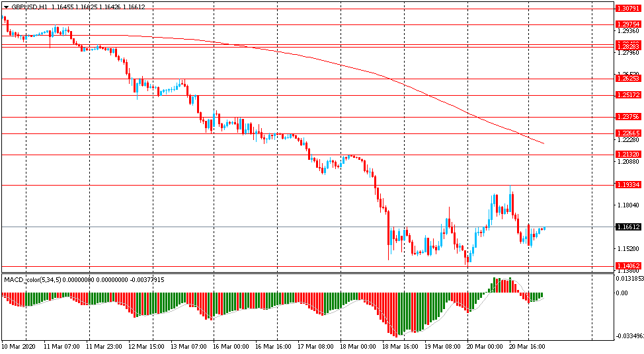Click the 0.00 MACD scale zero label
The height and width of the screenshot is (354, 644).
pyautogui.click(x=624, y=293)
